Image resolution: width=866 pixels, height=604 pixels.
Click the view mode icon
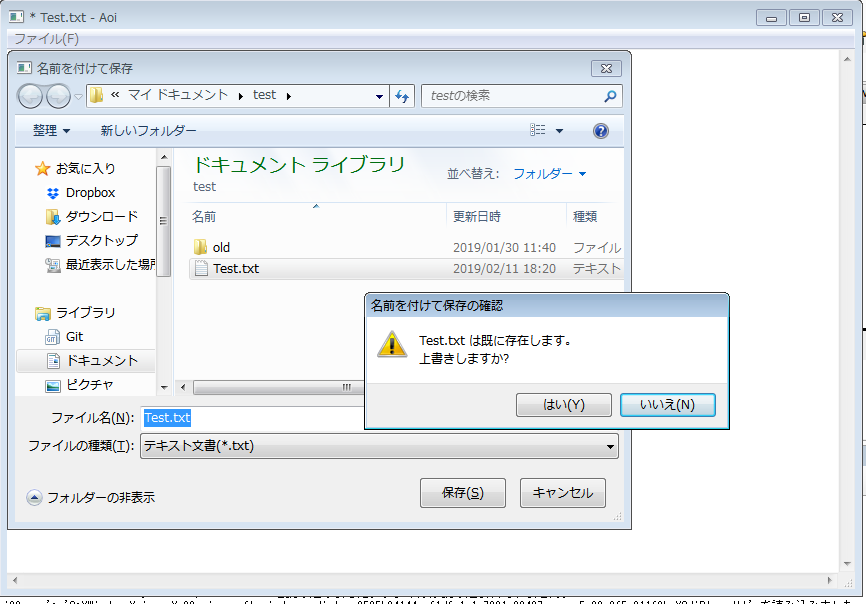click(x=537, y=130)
